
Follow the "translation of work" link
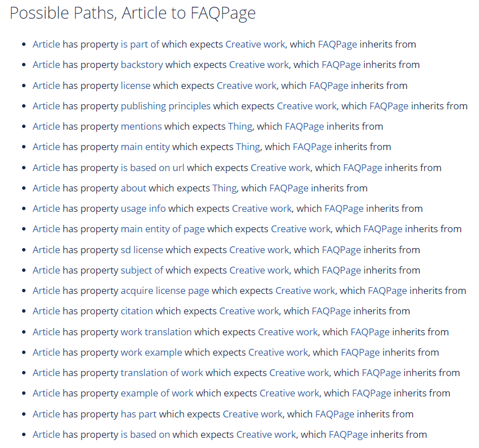(162, 373)
